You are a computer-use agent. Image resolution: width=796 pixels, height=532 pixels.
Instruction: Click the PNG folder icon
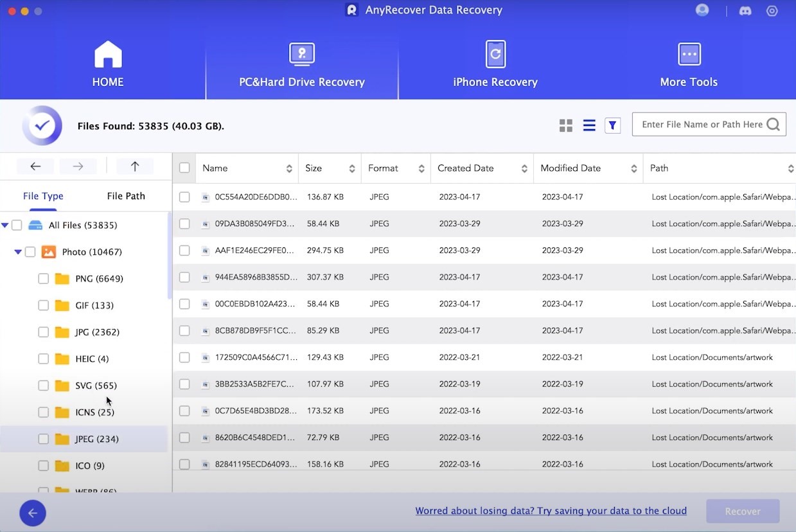point(62,279)
